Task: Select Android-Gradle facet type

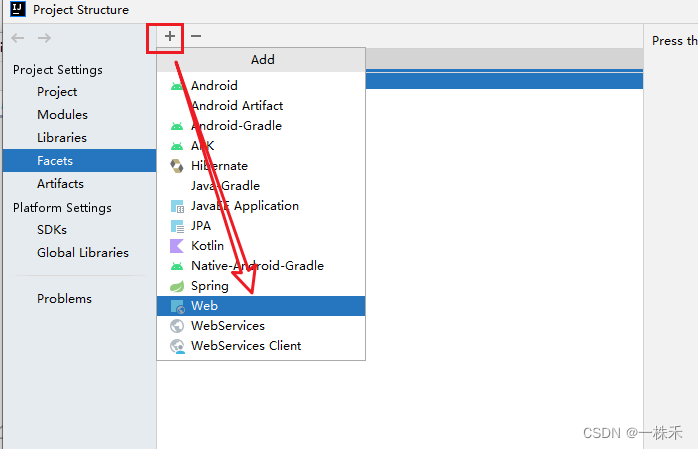Action: [261, 125]
